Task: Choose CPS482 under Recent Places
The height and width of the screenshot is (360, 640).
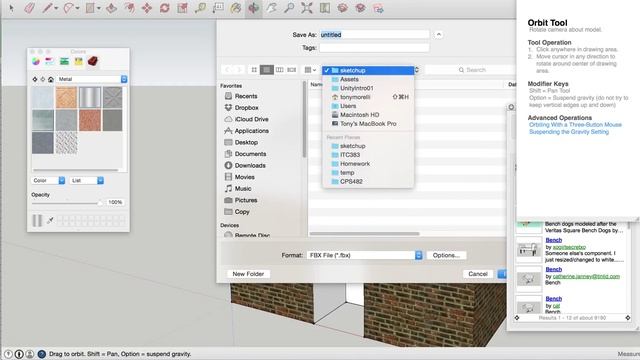Action: (x=368, y=182)
